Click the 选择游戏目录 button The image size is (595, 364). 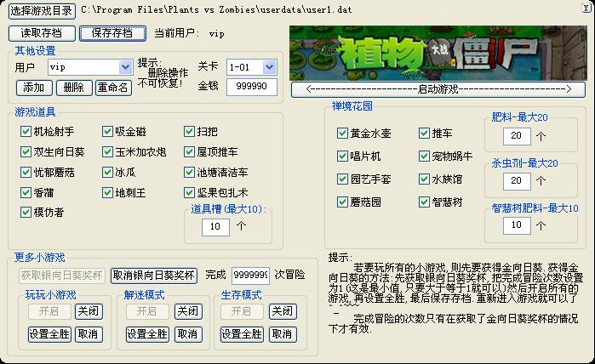tap(42, 11)
